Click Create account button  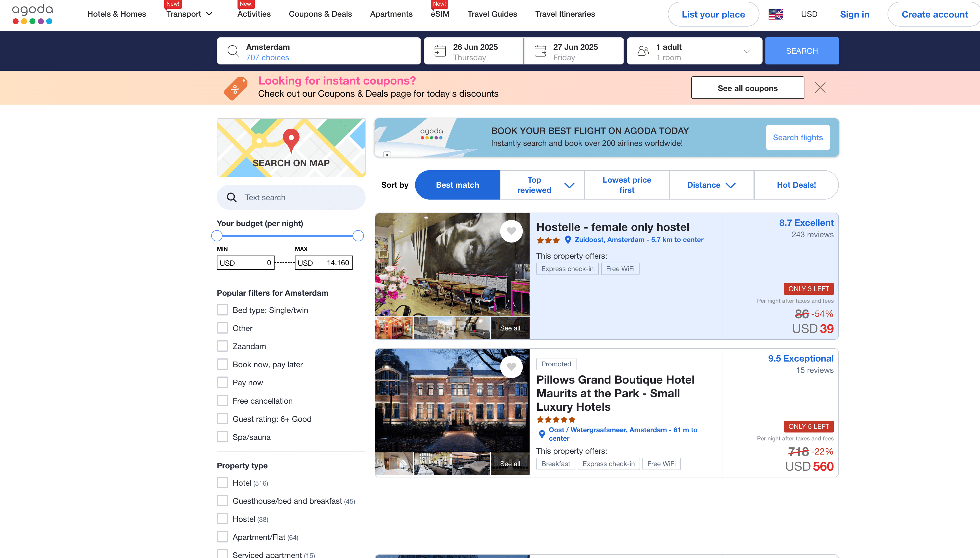[934, 14]
